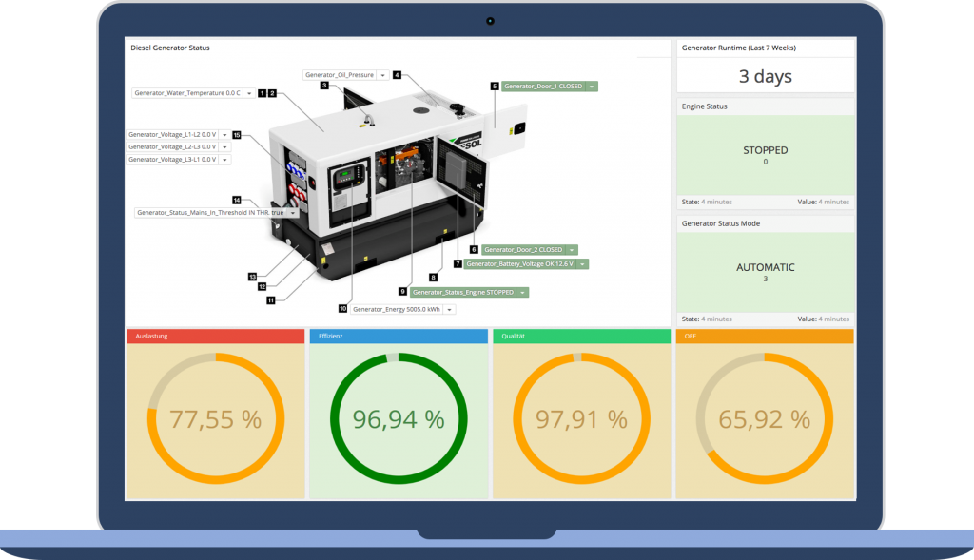Click the number 3 marker badge
The width and height of the screenshot is (974, 560).
pyautogui.click(x=324, y=86)
